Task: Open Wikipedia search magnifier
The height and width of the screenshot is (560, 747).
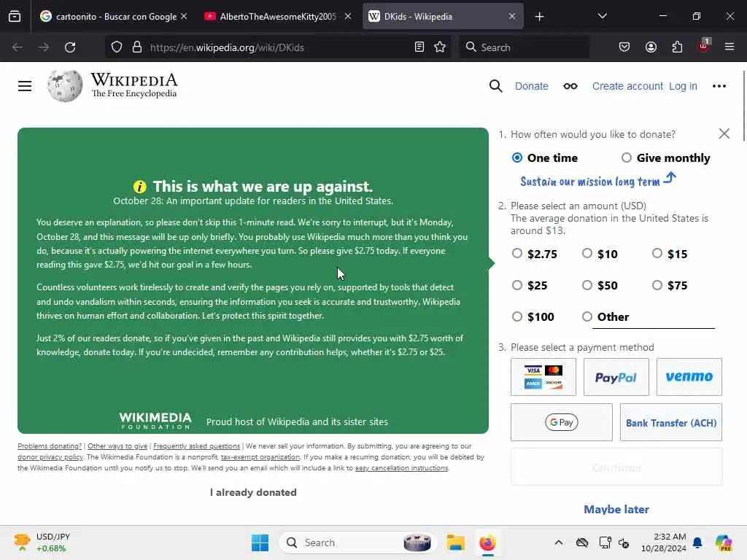Action: [495, 86]
